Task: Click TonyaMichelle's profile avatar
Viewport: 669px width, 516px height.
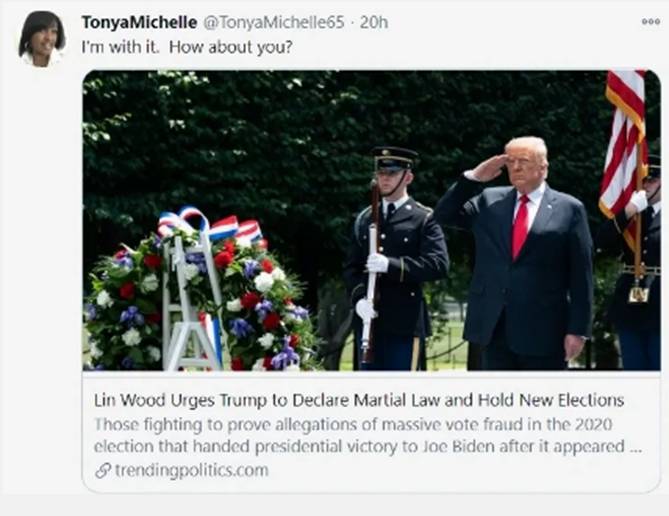Action: click(42, 39)
